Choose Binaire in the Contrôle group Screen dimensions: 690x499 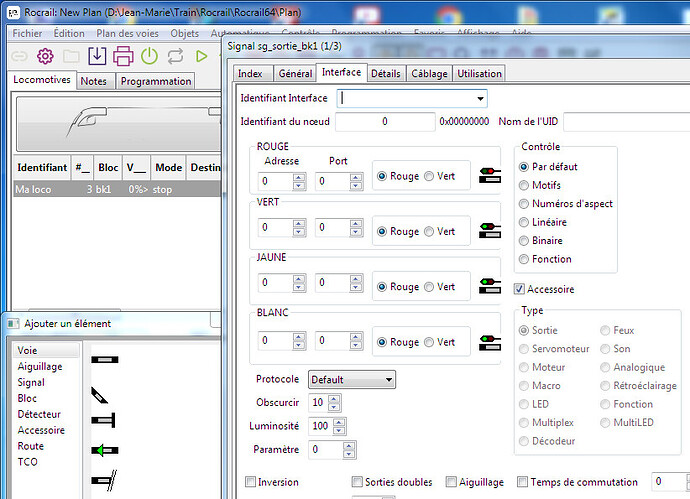pos(524,240)
